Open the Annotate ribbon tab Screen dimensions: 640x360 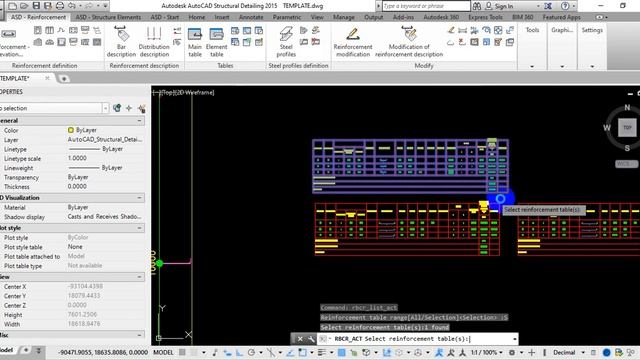tap(251, 17)
